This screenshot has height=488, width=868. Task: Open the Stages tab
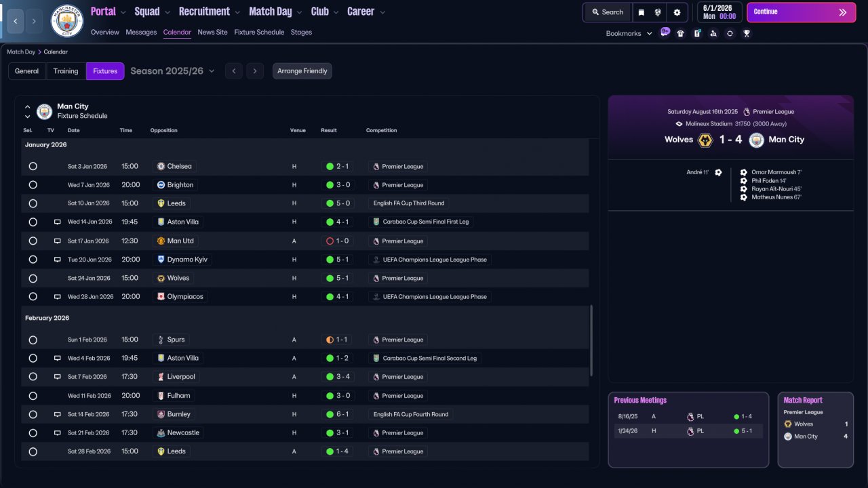301,32
